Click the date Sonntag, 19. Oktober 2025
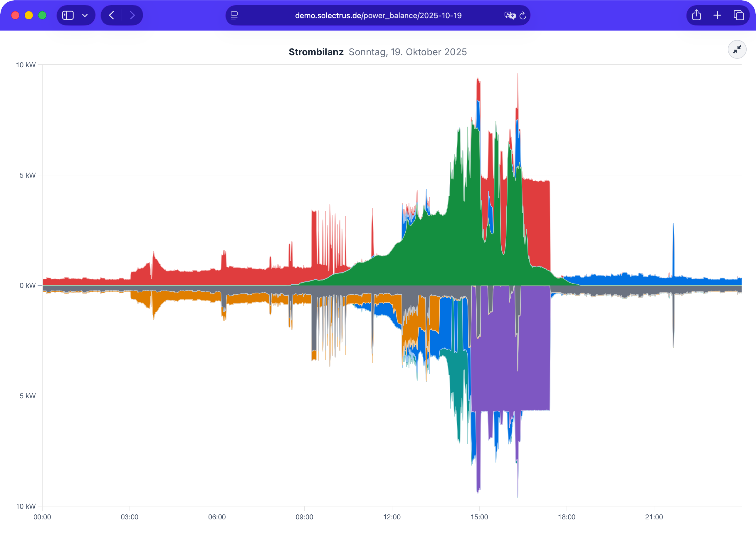756x537 pixels. point(407,52)
